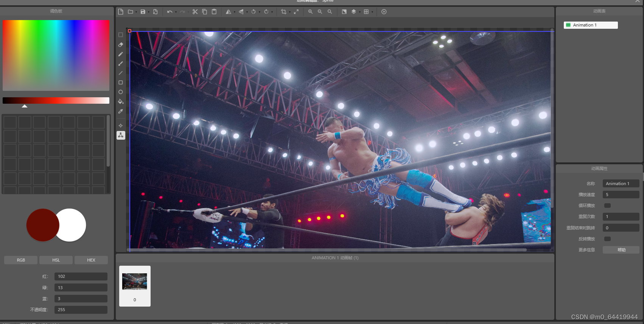This screenshot has width=644, height=324.
Task: Click the 蓝 blue value field
Action: click(81, 299)
